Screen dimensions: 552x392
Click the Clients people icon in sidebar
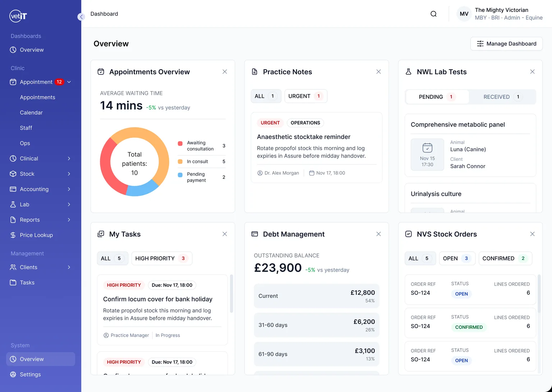13,267
